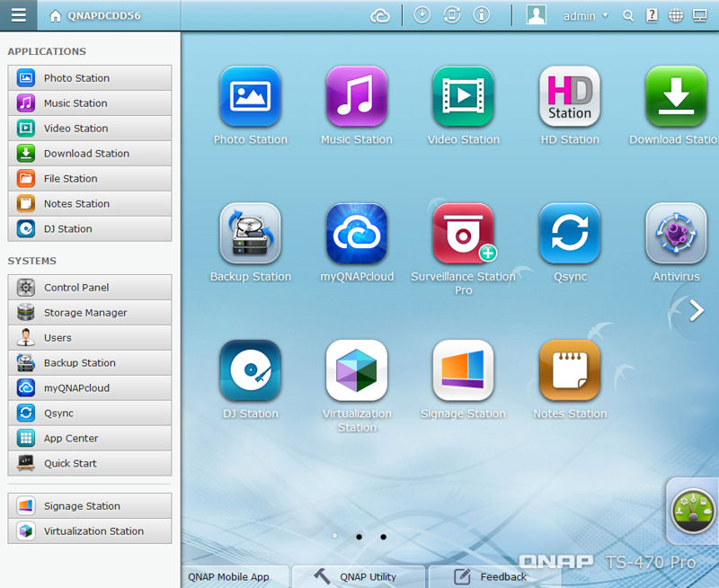
Task: Switch to second desktop page dot
Action: coord(359,536)
